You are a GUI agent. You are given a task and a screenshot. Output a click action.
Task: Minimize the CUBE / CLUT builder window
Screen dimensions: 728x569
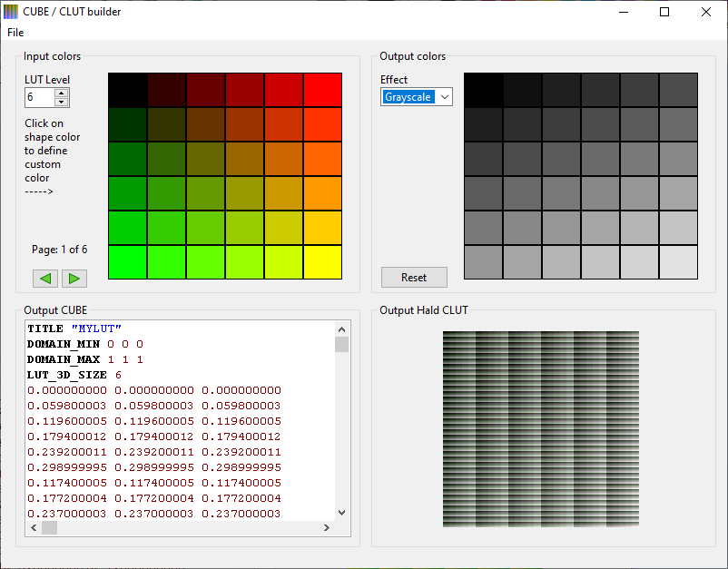coord(624,12)
